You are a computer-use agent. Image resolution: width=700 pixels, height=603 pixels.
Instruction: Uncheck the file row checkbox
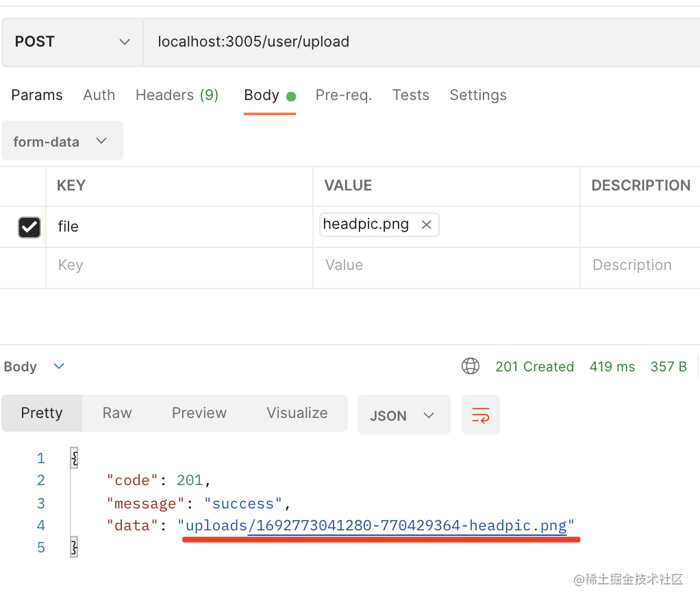click(x=29, y=227)
